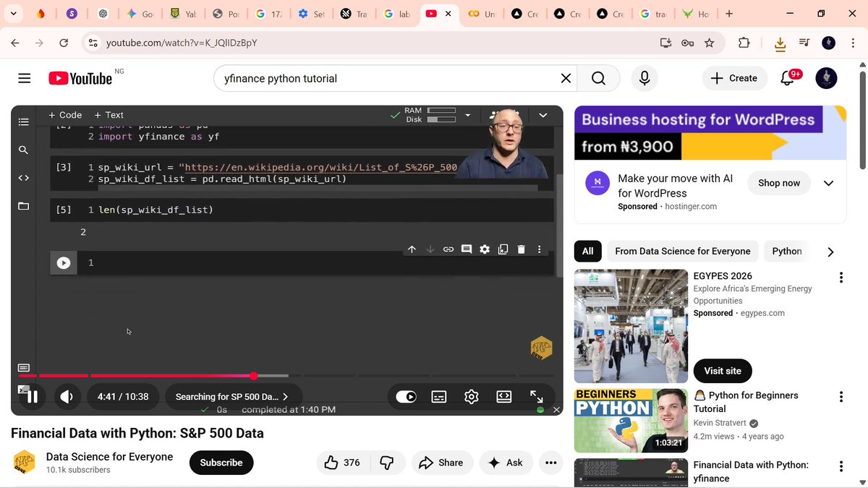Visit site for EGYPES 2026 ad
Screen dimensions: 868x488
[x=723, y=371]
